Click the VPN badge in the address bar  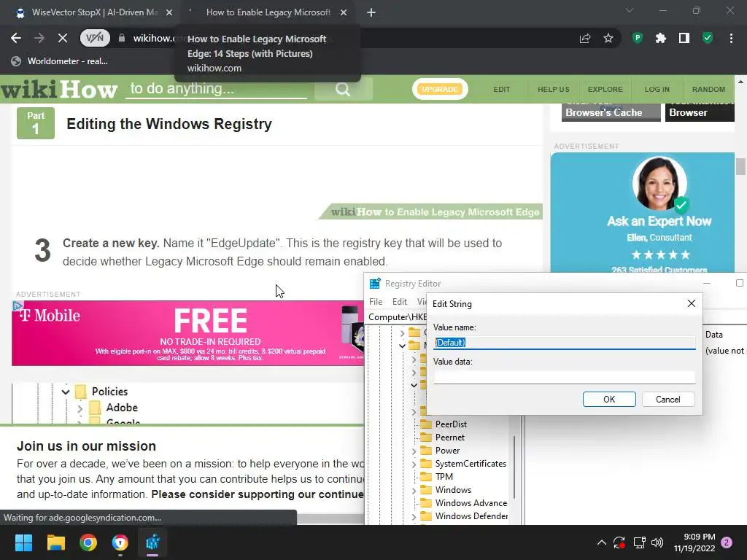coord(95,38)
